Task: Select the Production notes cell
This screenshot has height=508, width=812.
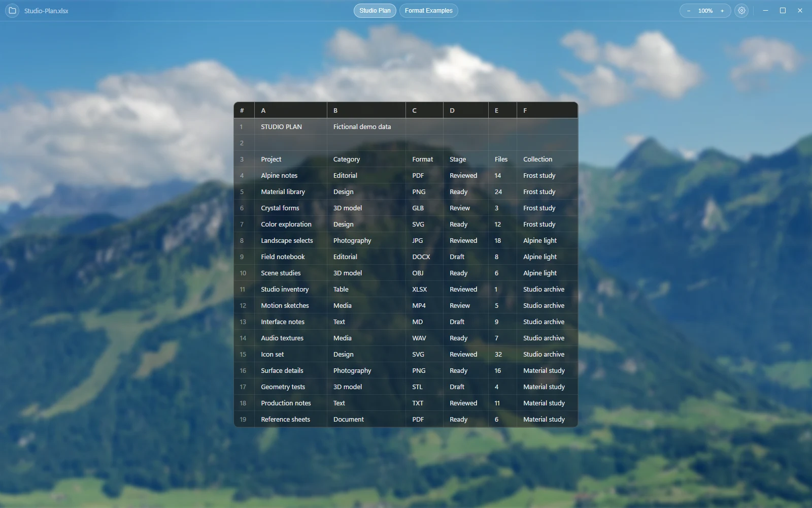Action: tap(291, 403)
